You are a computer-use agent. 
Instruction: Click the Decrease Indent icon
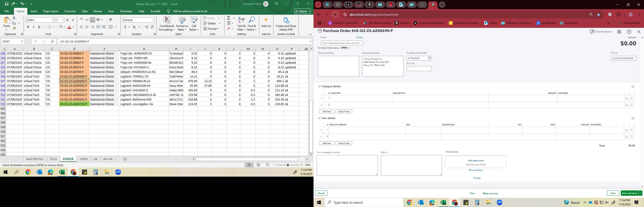pyautogui.click(x=98, y=27)
